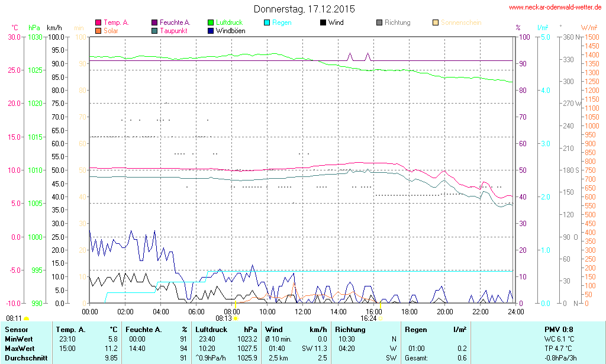
Task: Select the black Wind legend swatch
Action: [x=323, y=23]
